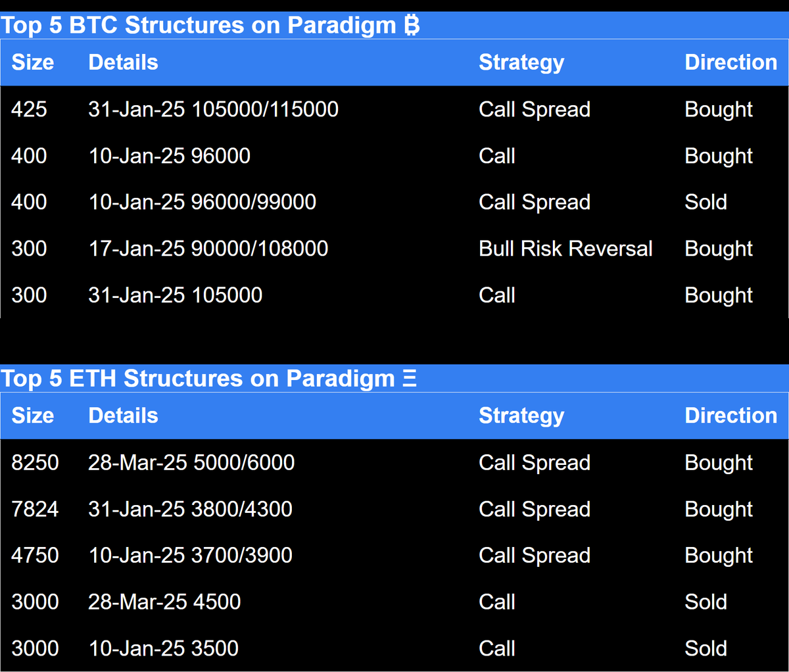Select the Direction header in BTC table
Image resolution: width=789 pixels, height=672 pixels.
(x=731, y=62)
